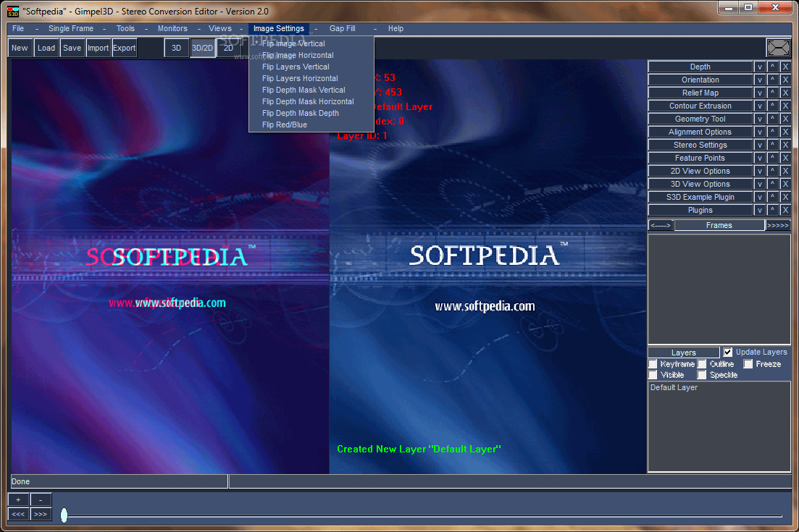This screenshot has width=799, height=532.
Task: Move S3D Example Plugin panel up with ^
Action: coord(772,197)
